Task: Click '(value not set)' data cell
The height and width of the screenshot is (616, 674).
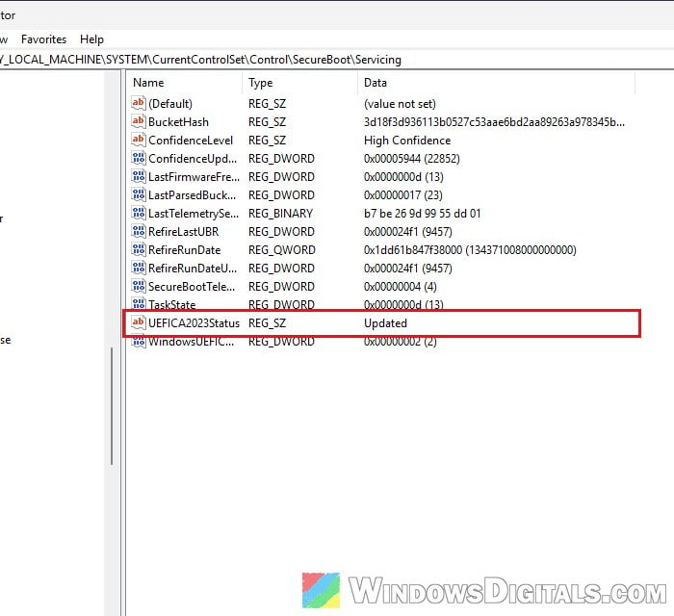Action: tap(400, 104)
